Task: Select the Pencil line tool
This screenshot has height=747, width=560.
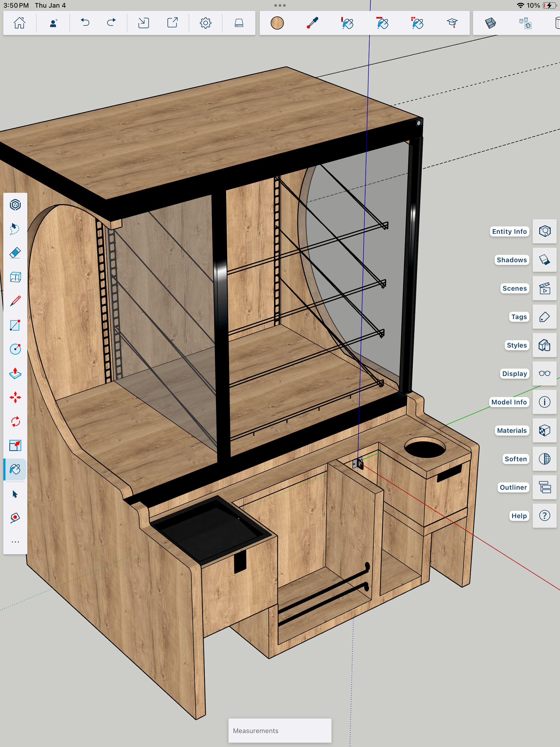Action: [15, 300]
